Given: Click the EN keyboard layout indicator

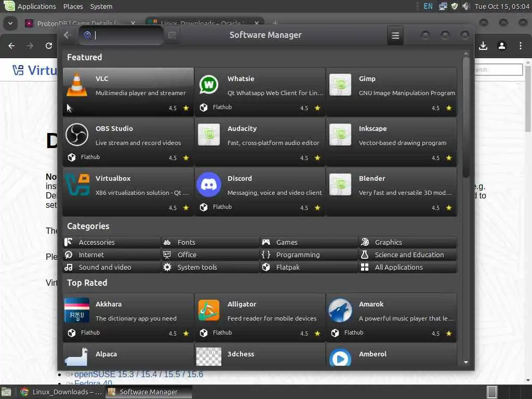Looking at the screenshot, I should pyautogui.click(x=428, y=6).
